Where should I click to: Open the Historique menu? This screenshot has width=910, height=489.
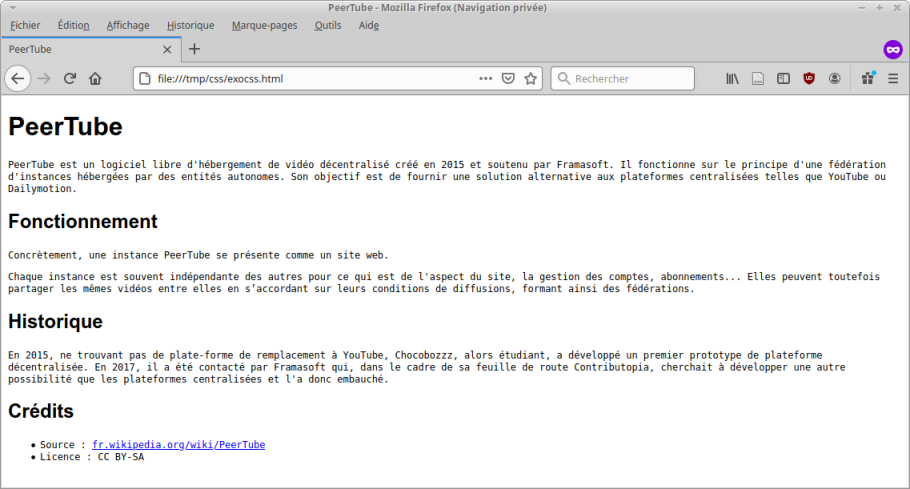[x=190, y=26]
